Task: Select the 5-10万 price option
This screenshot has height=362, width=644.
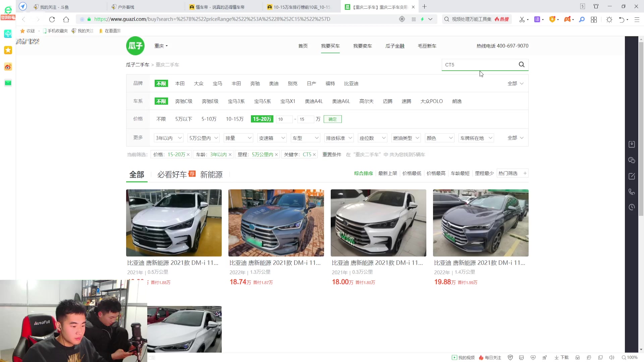Action: [x=209, y=119]
